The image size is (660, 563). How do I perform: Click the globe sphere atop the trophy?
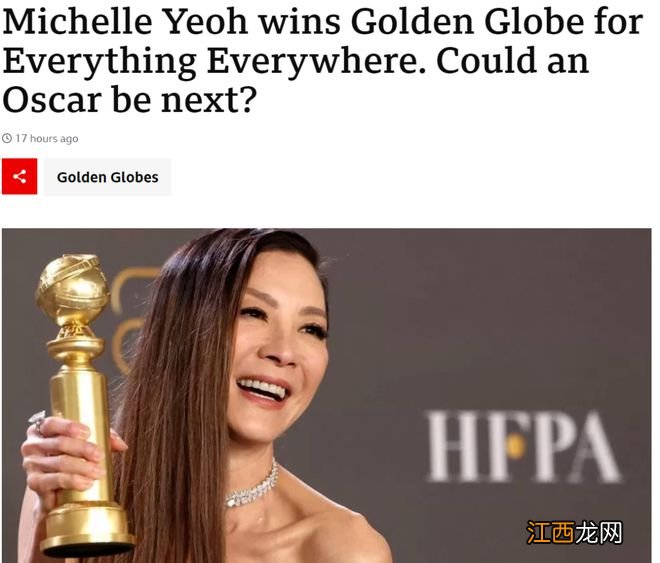coord(73,286)
